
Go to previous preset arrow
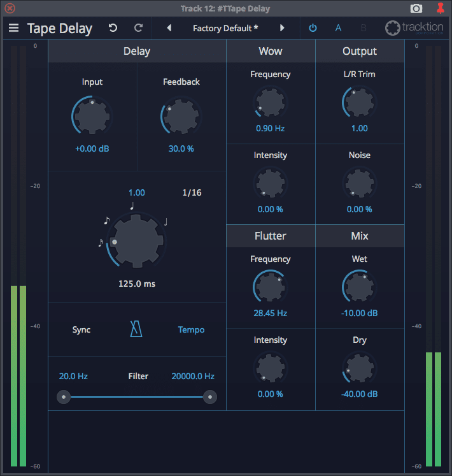tap(169, 28)
